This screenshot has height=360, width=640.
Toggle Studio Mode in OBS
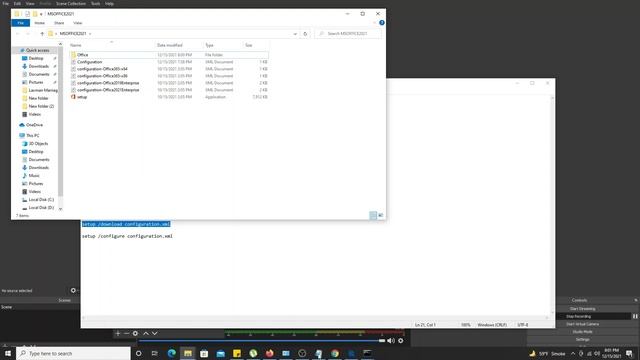coord(582,332)
